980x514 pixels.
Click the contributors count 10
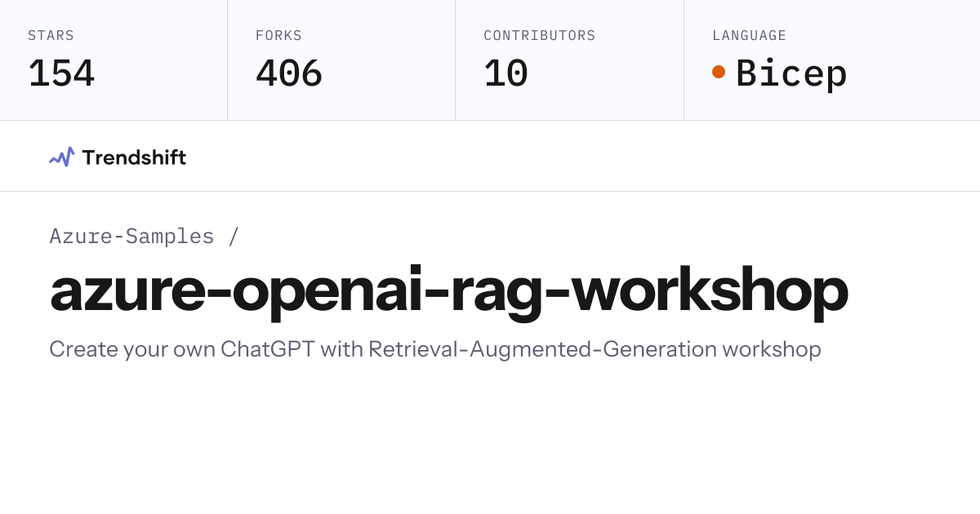coord(506,73)
